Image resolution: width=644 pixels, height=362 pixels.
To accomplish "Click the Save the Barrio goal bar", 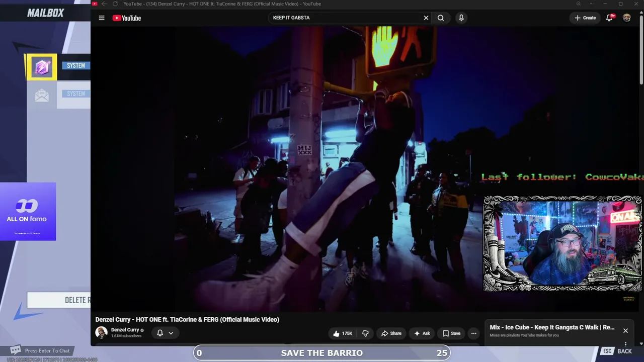I will [322, 353].
